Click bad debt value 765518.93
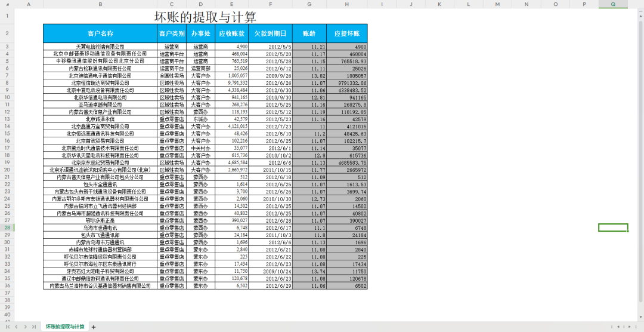The width and height of the screenshot is (644, 332). pos(347,61)
